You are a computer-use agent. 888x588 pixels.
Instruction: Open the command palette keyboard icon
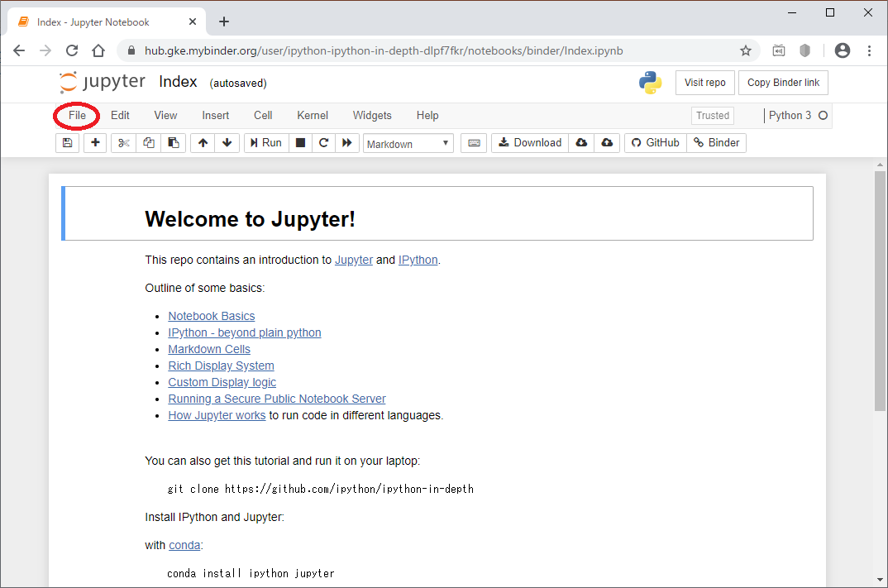pos(474,143)
